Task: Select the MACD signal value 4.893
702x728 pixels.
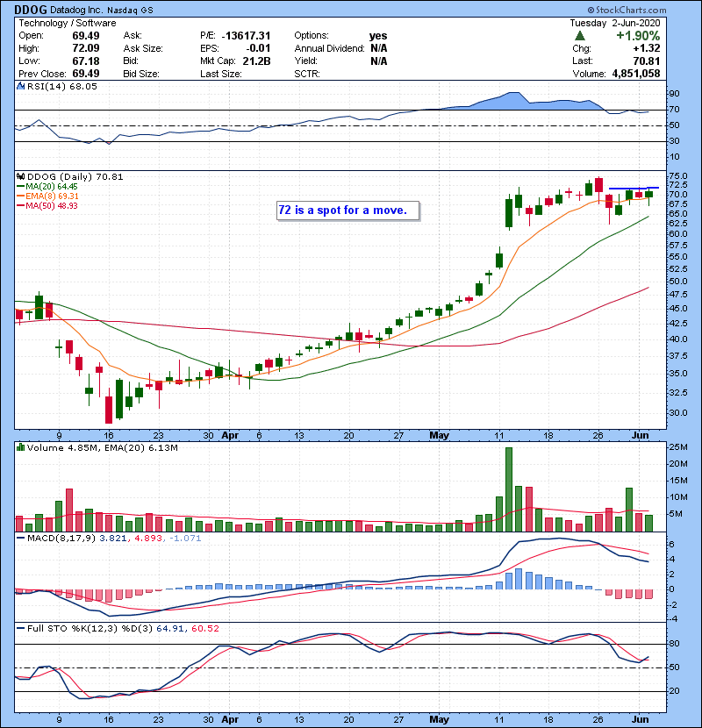Action: pyautogui.click(x=148, y=539)
